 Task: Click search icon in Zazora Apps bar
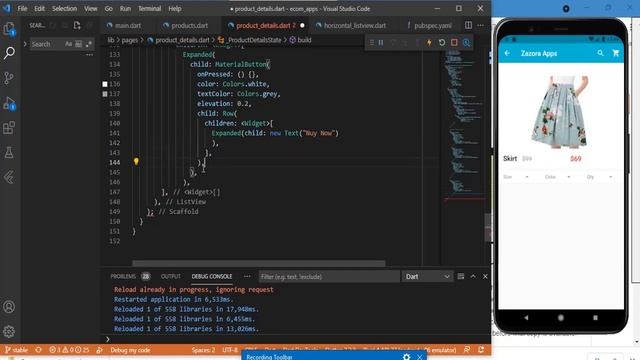600,53
